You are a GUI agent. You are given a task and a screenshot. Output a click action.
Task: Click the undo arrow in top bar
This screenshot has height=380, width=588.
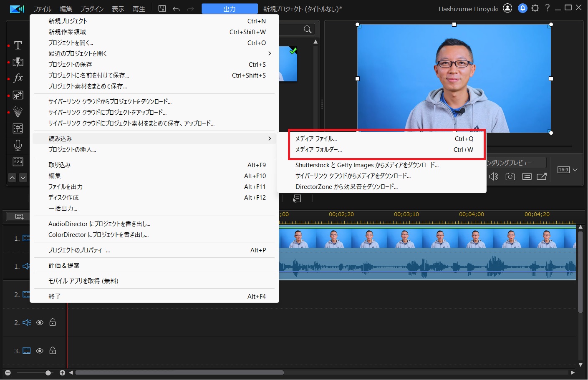[176, 9]
